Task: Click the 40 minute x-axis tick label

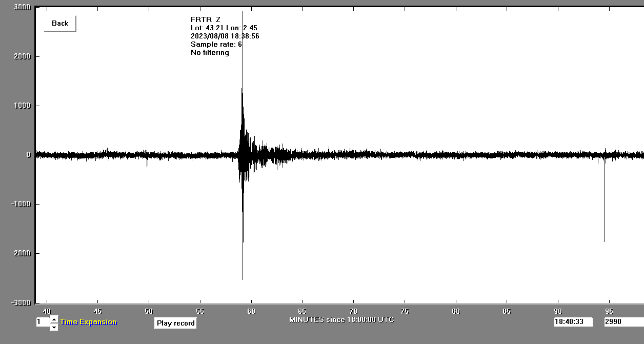Action: [47, 311]
